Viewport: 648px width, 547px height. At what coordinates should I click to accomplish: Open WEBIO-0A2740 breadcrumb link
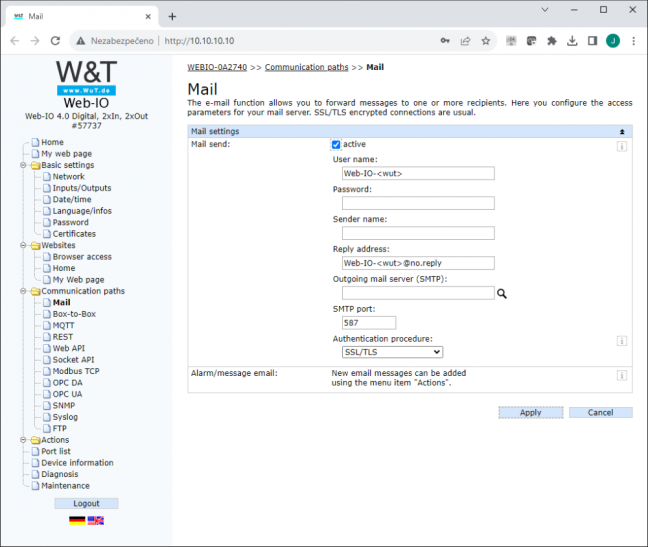point(217,67)
